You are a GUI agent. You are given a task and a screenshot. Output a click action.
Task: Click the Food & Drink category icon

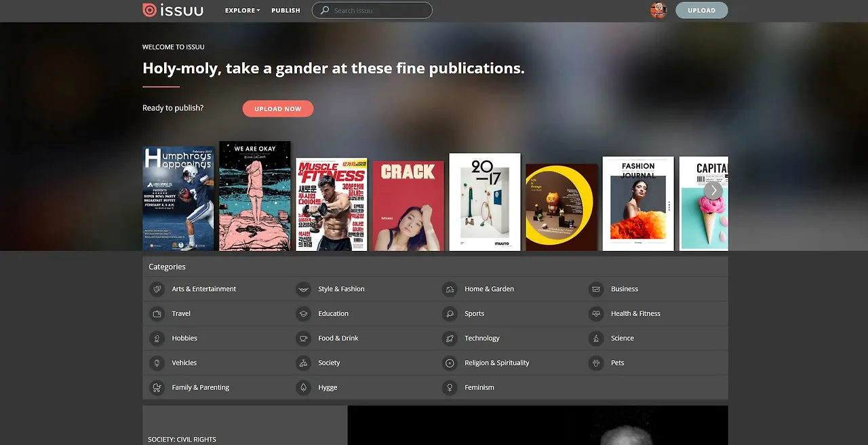(304, 338)
